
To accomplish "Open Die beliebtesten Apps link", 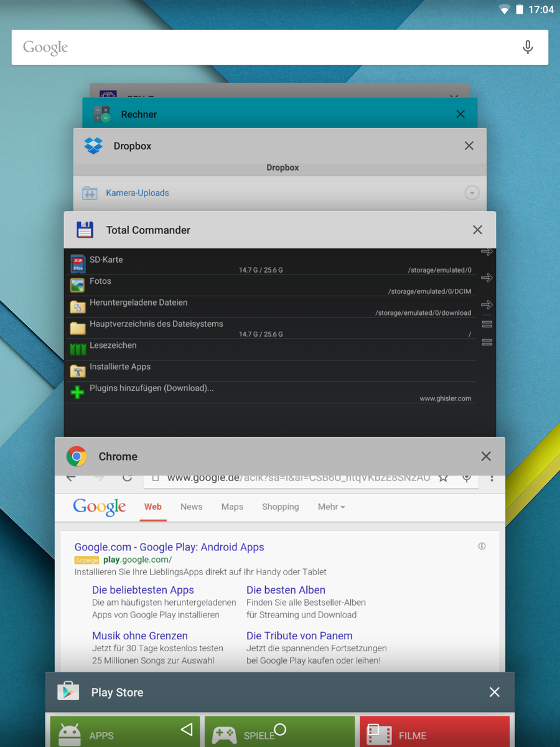I will pyautogui.click(x=143, y=590).
